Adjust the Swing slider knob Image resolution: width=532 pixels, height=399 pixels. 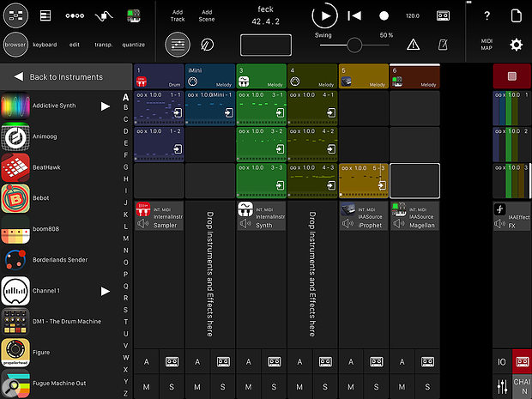[354, 45]
